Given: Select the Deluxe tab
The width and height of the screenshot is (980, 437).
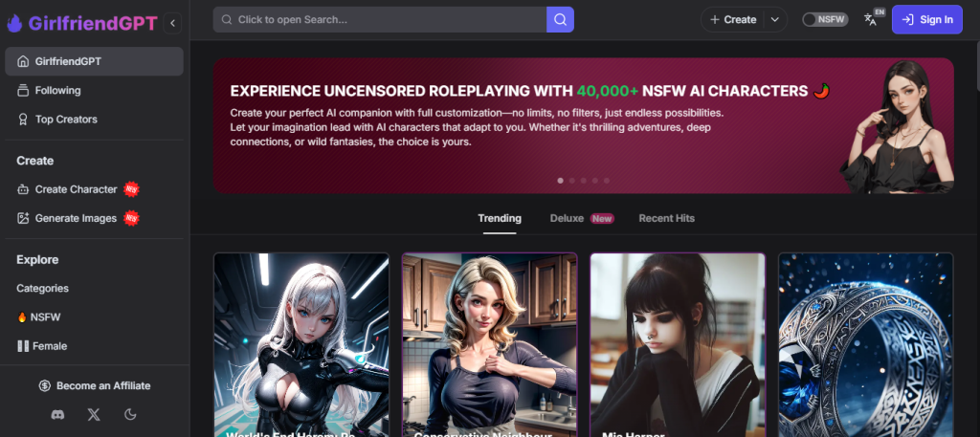Looking at the screenshot, I should coord(581,218).
